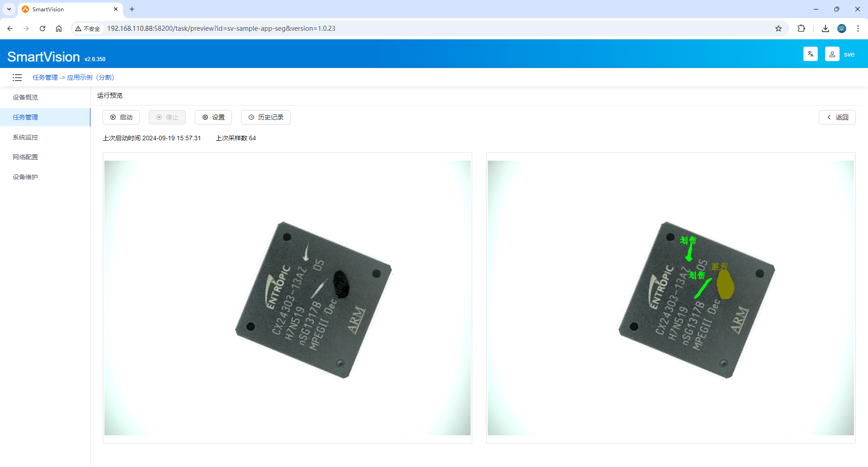Click the 运行预览 section heading
The width and height of the screenshot is (868, 467).
[x=110, y=95]
